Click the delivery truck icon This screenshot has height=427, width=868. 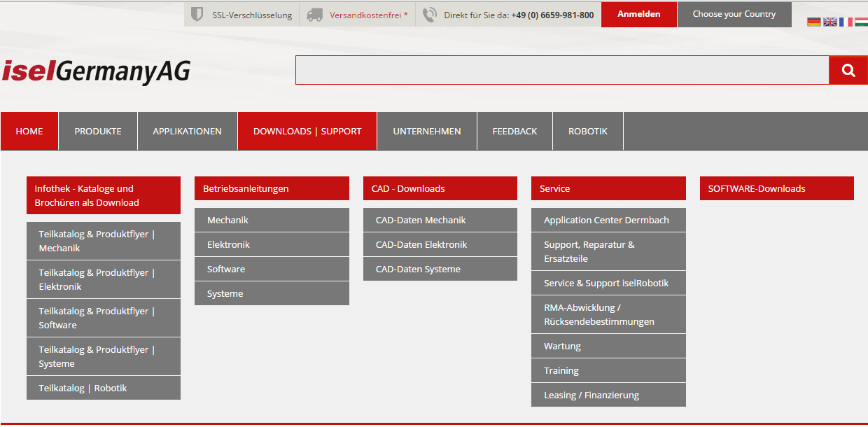click(315, 15)
